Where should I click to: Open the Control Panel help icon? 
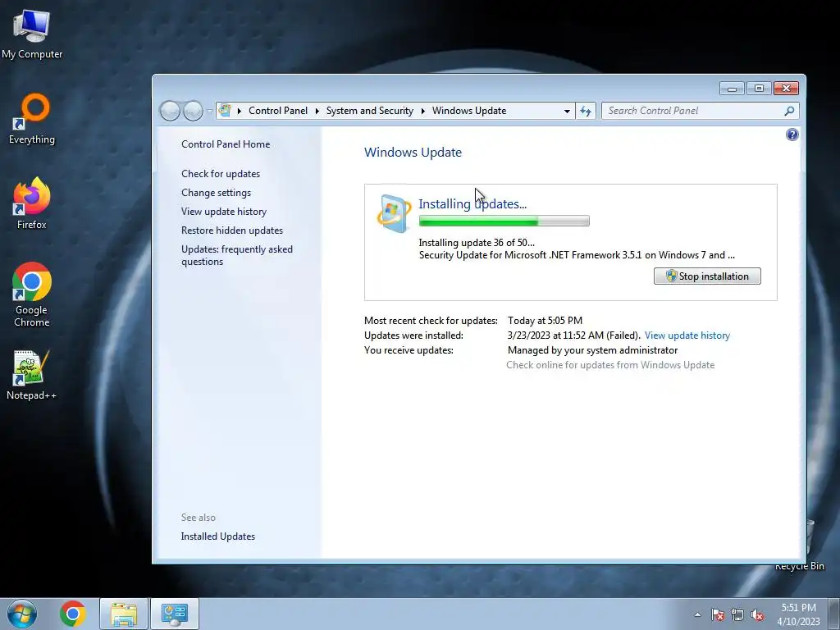point(792,135)
